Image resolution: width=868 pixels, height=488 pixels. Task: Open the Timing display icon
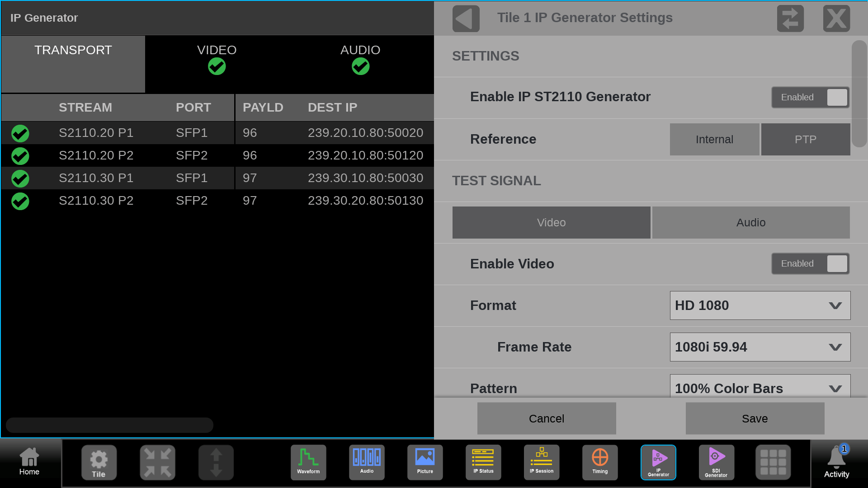click(x=600, y=462)
